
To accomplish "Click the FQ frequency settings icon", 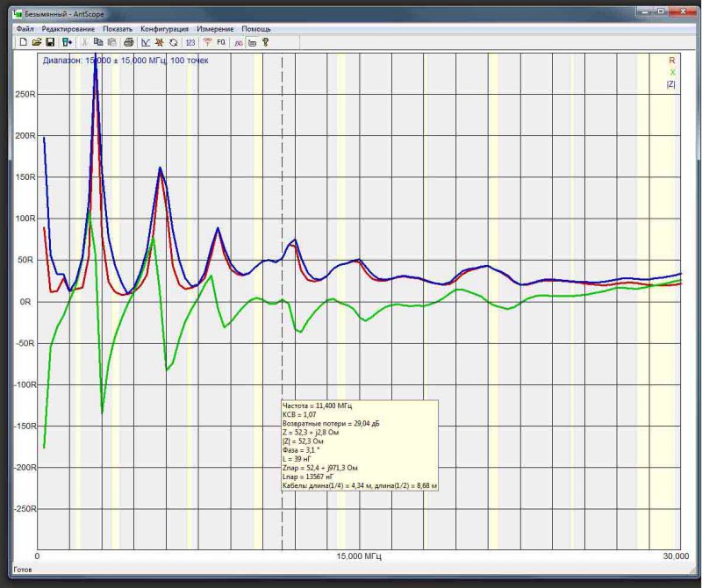I will pyautogui.click(x=221, y=42).
